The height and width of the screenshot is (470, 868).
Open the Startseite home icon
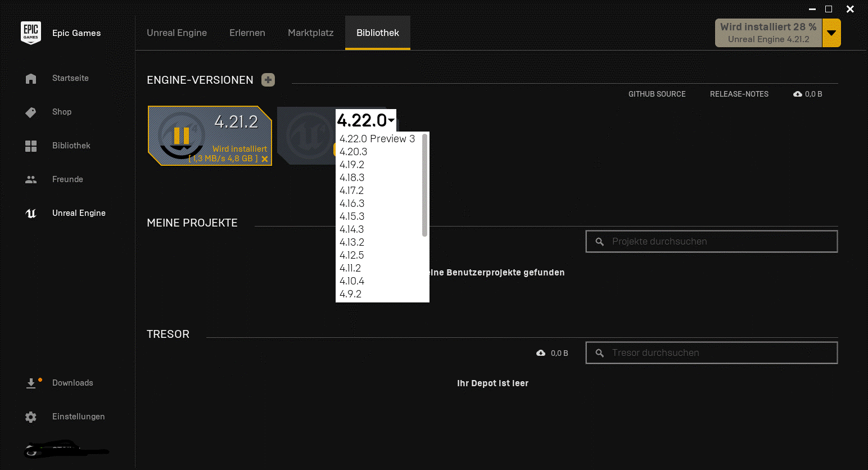[x=31, y=79]
